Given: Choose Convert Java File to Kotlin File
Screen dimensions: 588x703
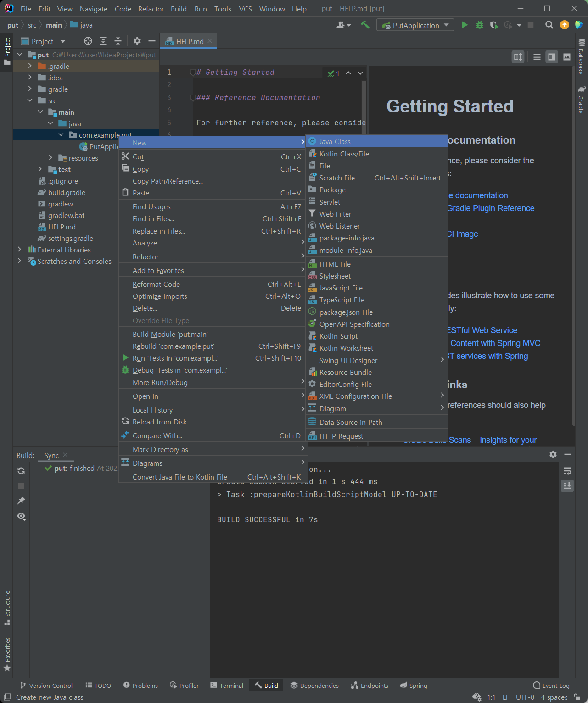Looking at the screenshot, I should point(212,477).
